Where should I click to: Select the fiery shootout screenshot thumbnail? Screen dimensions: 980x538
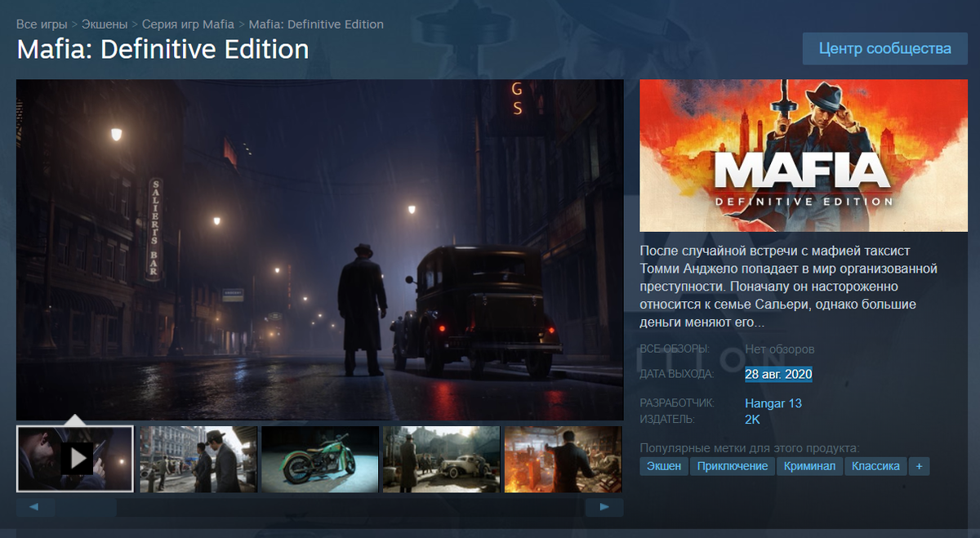click(x=563, y=459)
